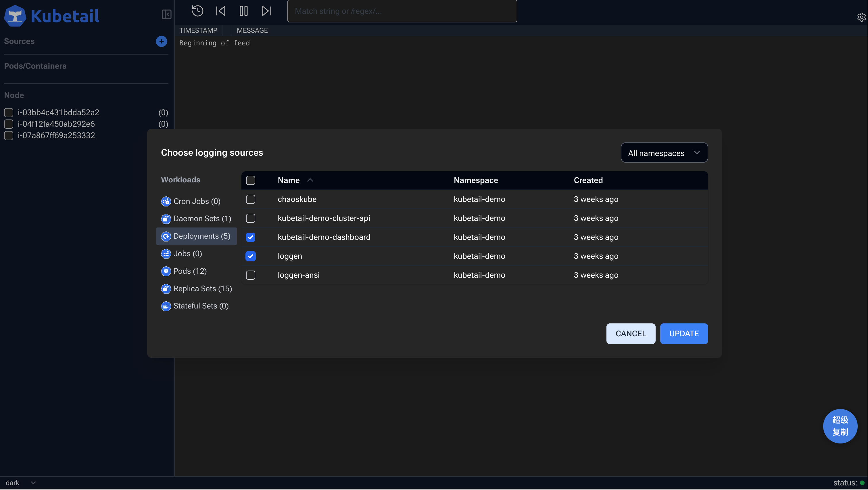This screenshot has width=868, height=490.
Task: Check node i-04f12fa450ab292e6
Action: coord(9,124)
